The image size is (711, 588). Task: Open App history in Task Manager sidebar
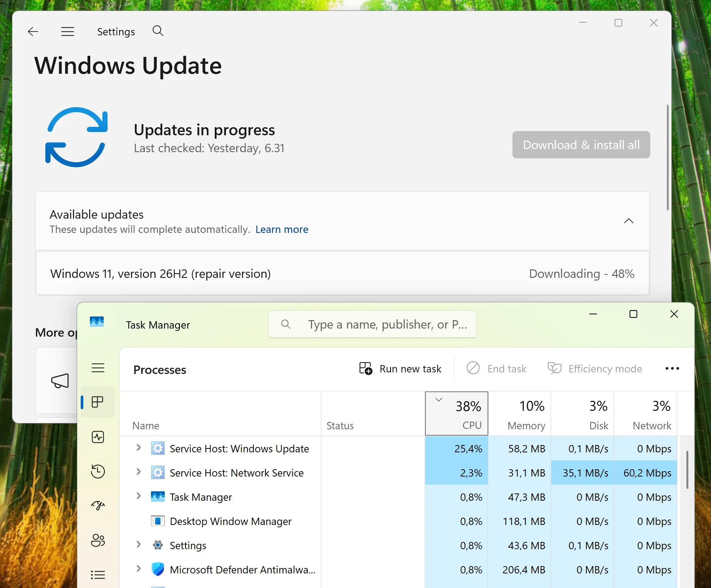coord(98,472)
